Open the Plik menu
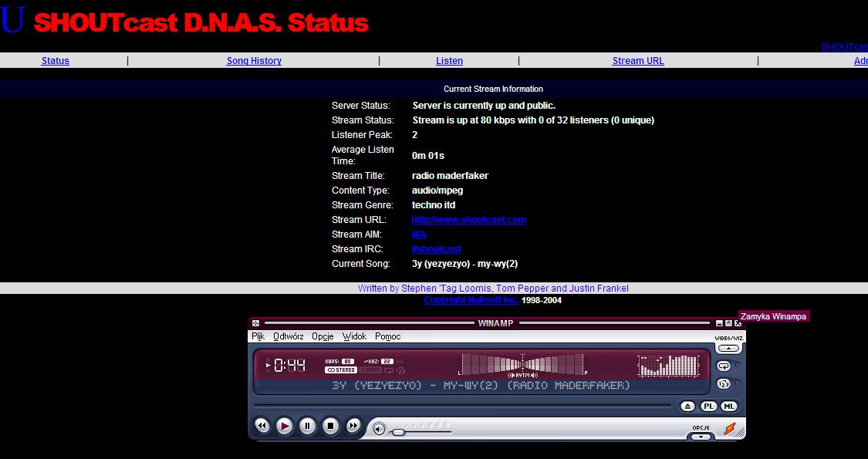 point(258,336)
